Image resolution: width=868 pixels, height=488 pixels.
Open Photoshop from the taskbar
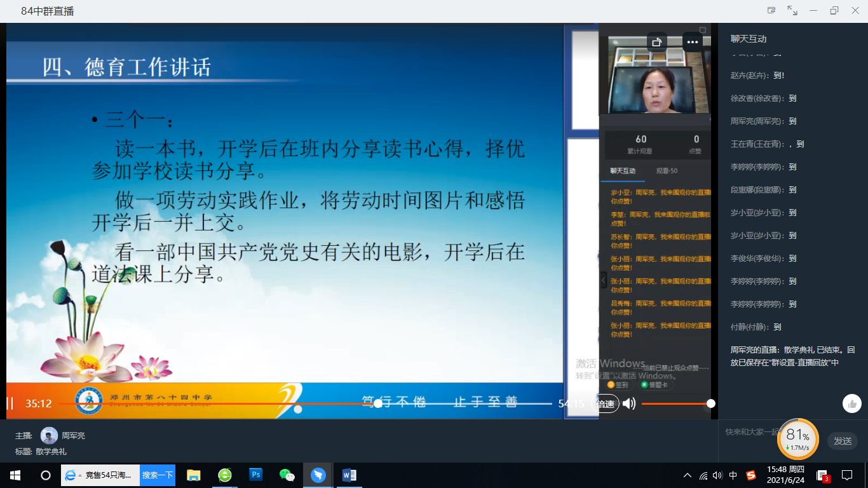coord(256,475)
